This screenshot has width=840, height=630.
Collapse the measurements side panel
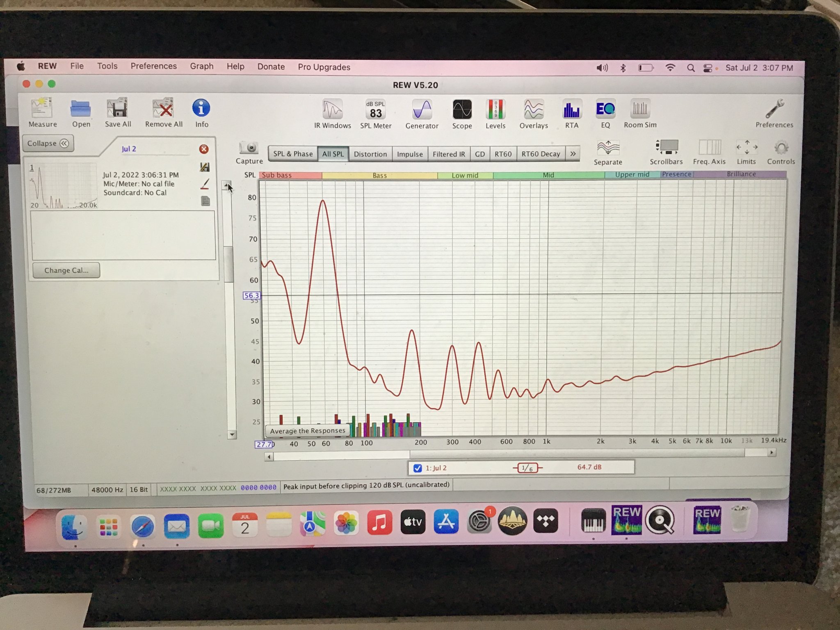(x=48, y=144)
